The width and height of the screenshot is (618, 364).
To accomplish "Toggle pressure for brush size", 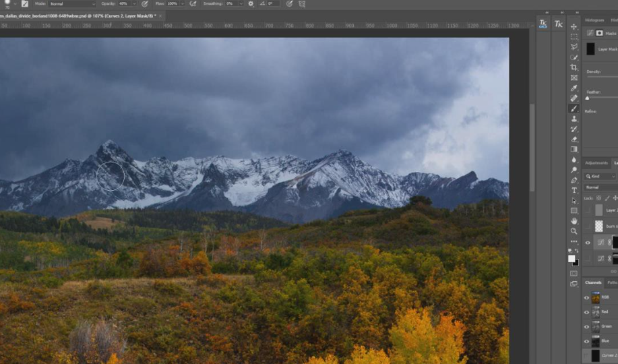I will [289, 4].
